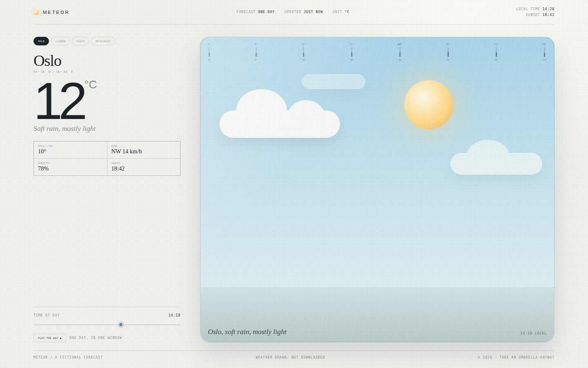
Task: Click the Local Time 14:20 header readout
Action: click(535, 9)
